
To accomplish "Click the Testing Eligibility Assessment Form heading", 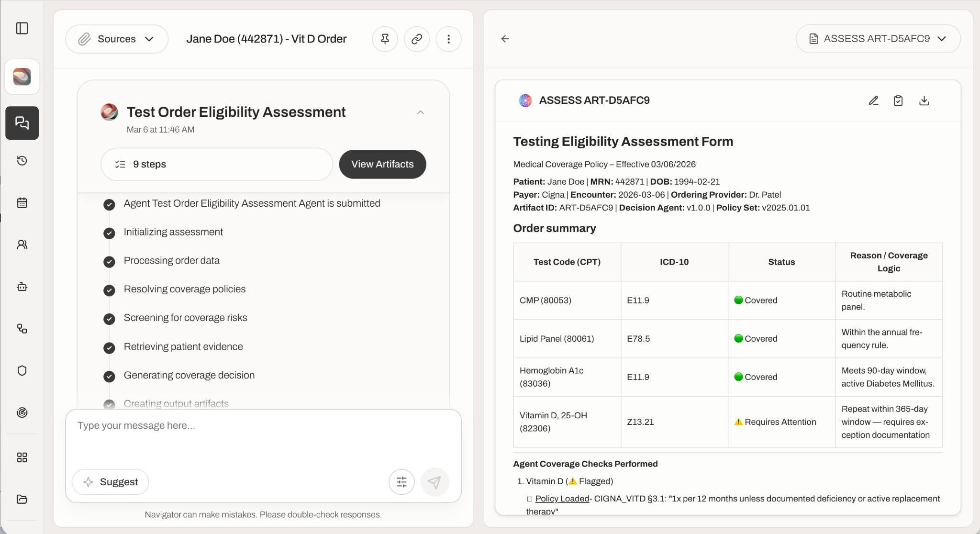I will point(623,142).
